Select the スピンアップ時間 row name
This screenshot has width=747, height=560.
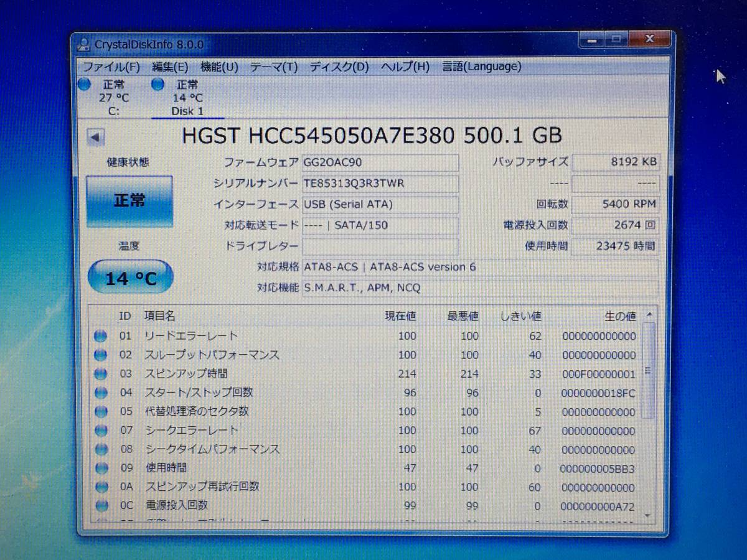(186, 374)
